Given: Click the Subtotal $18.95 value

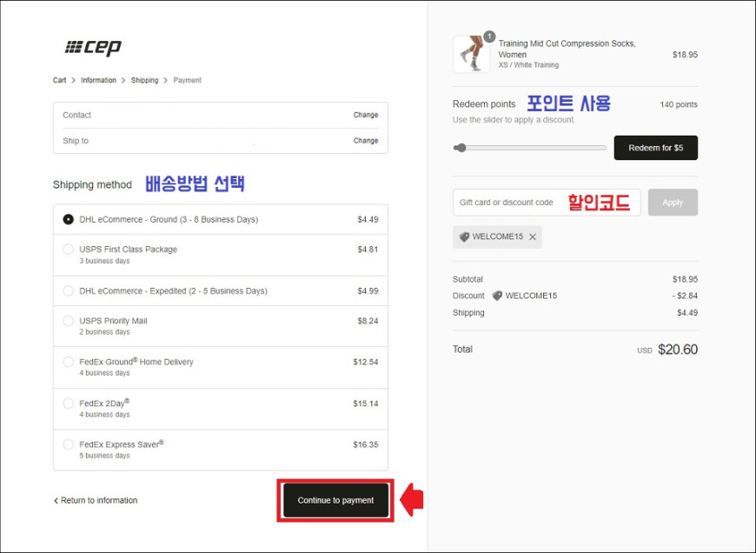Looking at the screenshot, I should click(x=685, y=279).
